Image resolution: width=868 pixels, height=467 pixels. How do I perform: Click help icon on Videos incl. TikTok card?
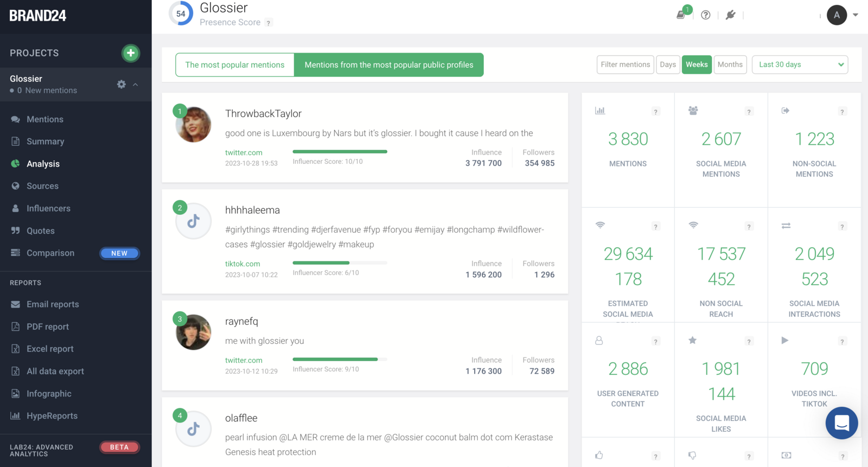[x=842, y=342]
